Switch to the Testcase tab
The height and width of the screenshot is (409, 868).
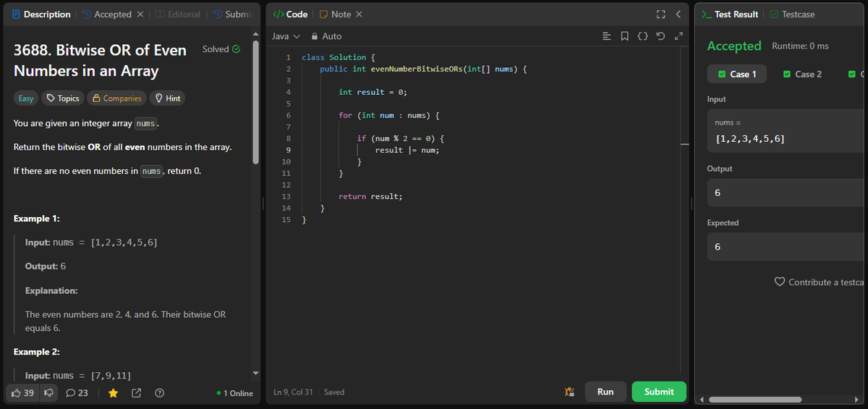(792, 14)
